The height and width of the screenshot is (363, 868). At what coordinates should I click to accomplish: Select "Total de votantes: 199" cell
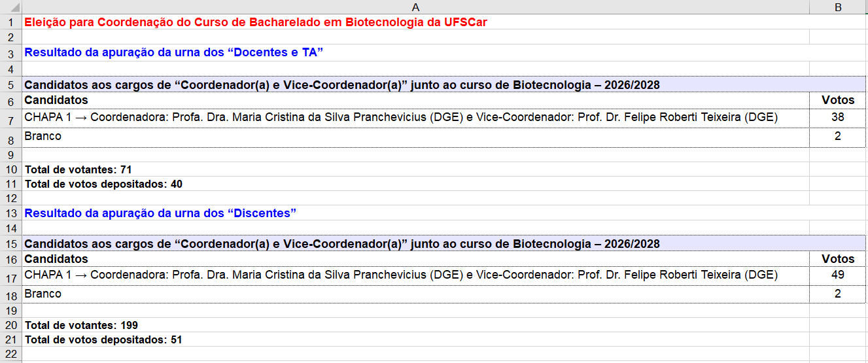click(415, 325)
